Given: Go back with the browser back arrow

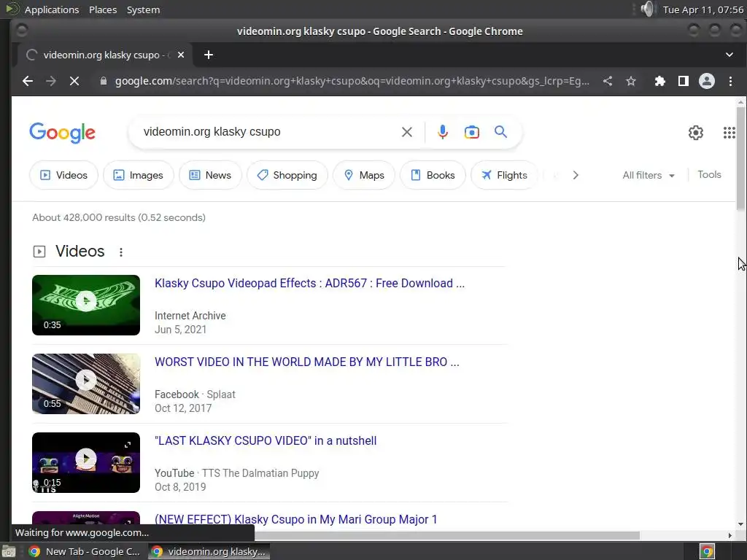Looking at the screenshot, I should pyautogui.click(x=28, y=82).
